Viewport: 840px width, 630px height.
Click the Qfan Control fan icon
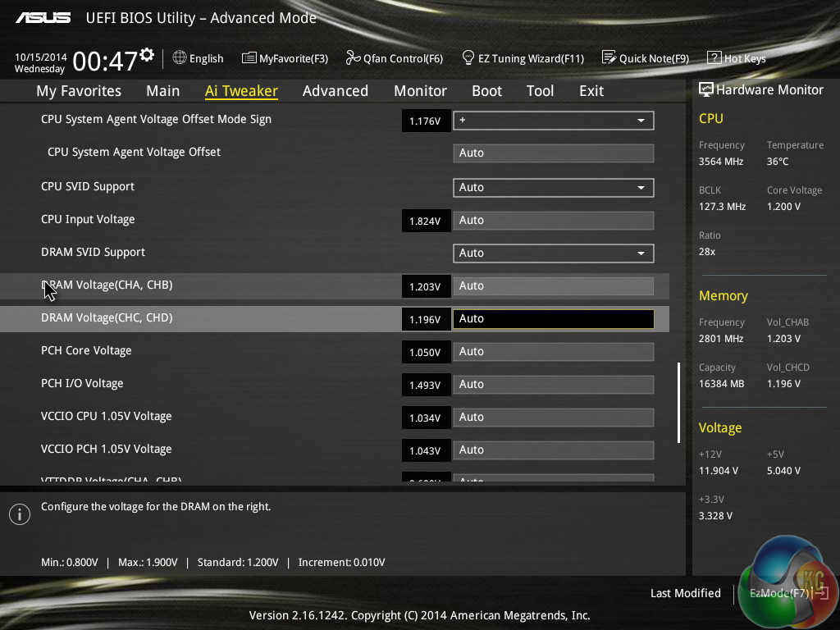click(353, 57)
